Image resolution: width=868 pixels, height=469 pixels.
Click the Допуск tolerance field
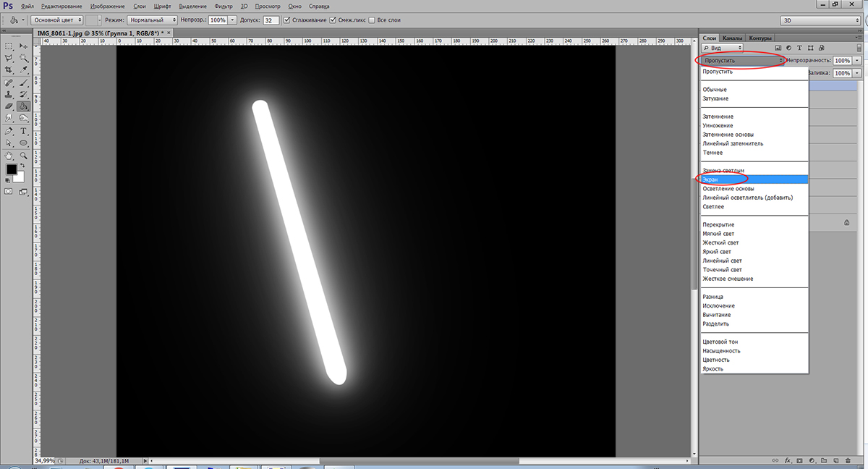tap(272, 20)
